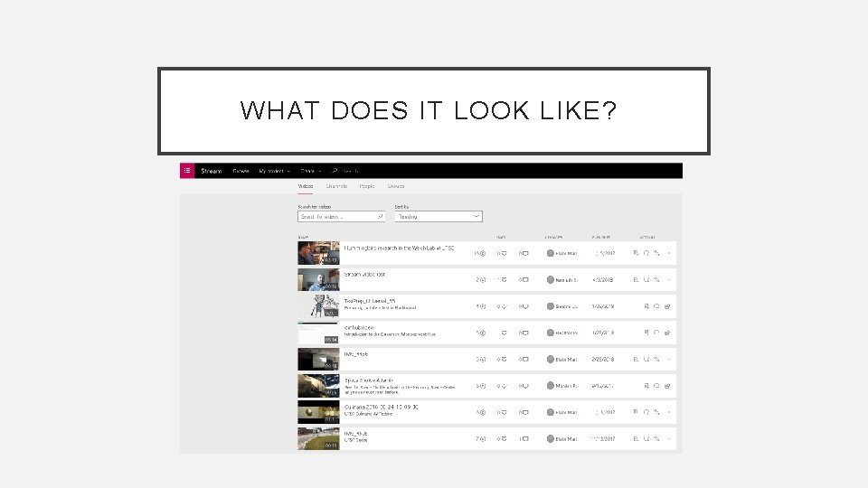Focus the Search for videos input field
868x488 pixels.
[341, 216]
